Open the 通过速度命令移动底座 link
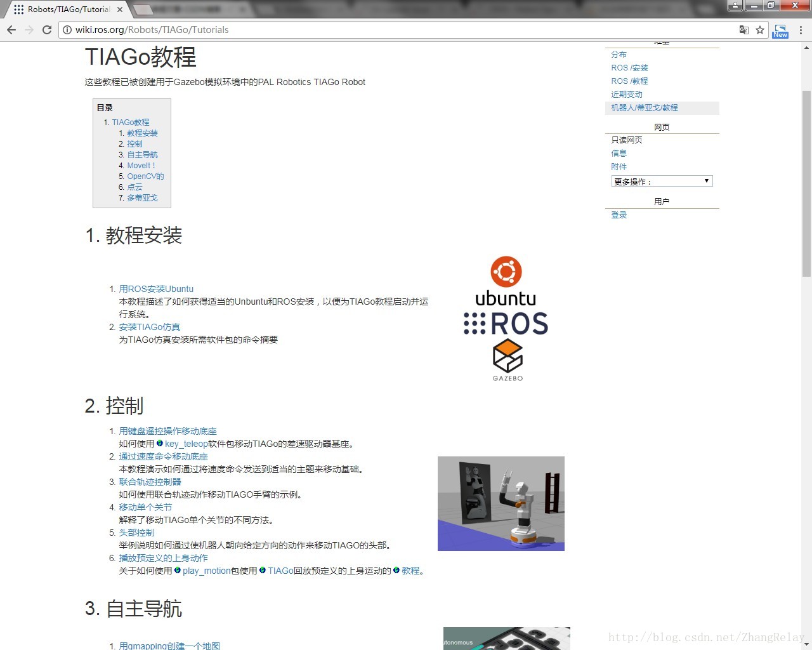 click(163, 456)
